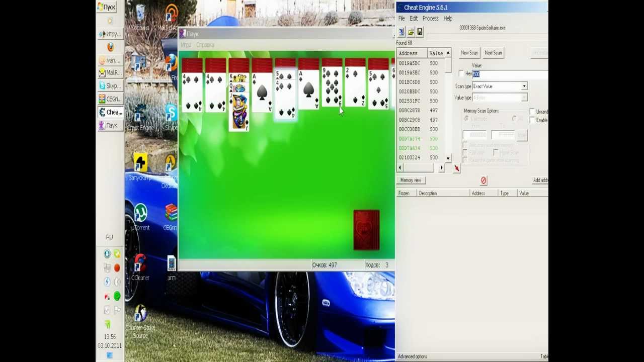Click Firefox quick launch icon in taskbar
Screen dimensions: 644x362
[x=111, y=47]
